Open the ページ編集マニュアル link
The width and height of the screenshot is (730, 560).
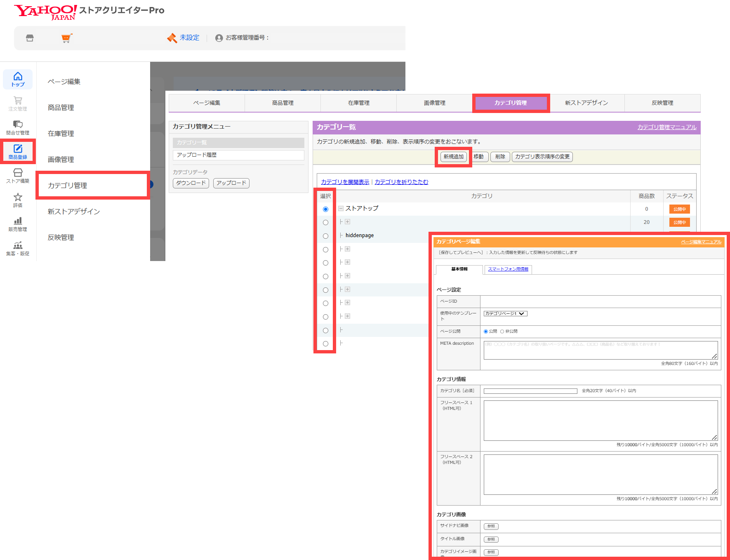point(701,242)
